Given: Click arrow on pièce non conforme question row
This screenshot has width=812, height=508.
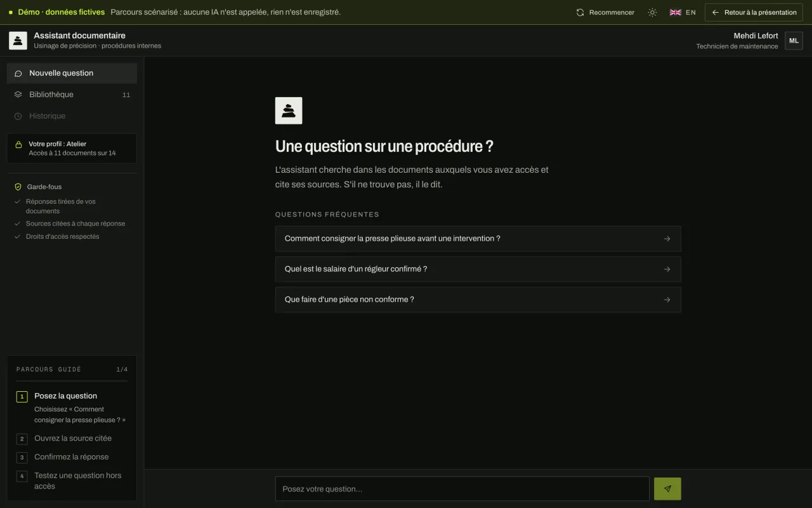Looking at the screenshot, I should click(667, 300).
